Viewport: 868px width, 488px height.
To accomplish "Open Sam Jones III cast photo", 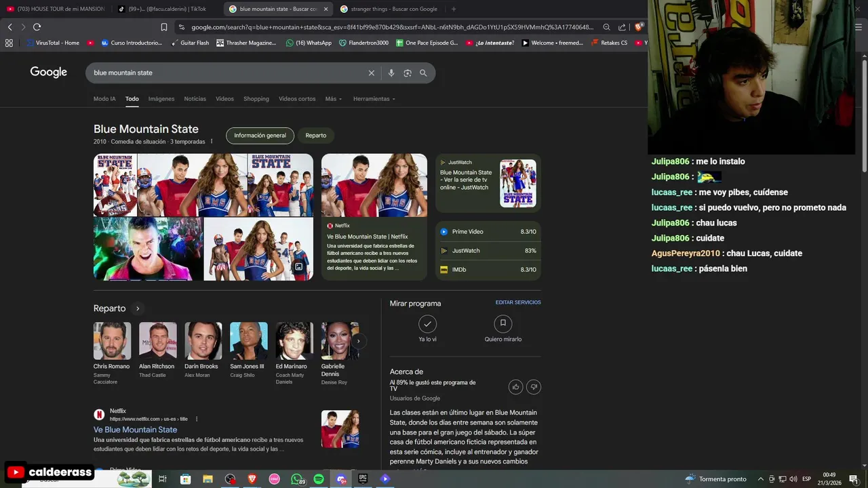I will coord(248,341).
